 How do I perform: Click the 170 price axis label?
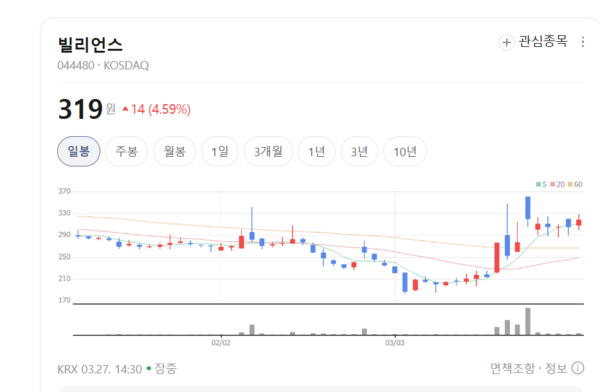(x=64, y=301)
